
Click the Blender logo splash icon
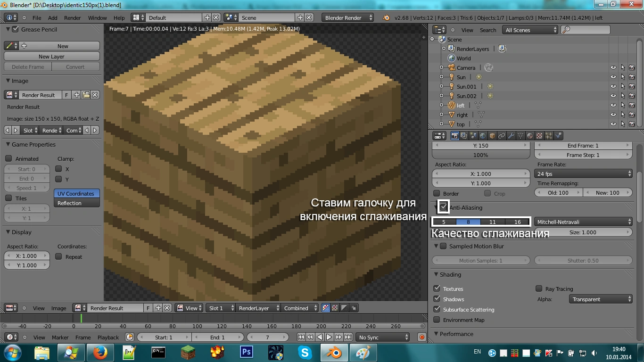pyautogui.click(x=386, y=17)
